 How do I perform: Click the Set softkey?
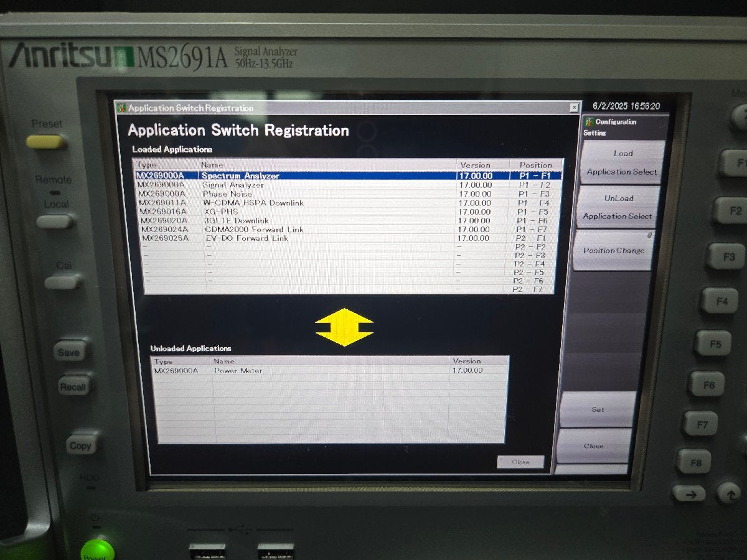598,409
